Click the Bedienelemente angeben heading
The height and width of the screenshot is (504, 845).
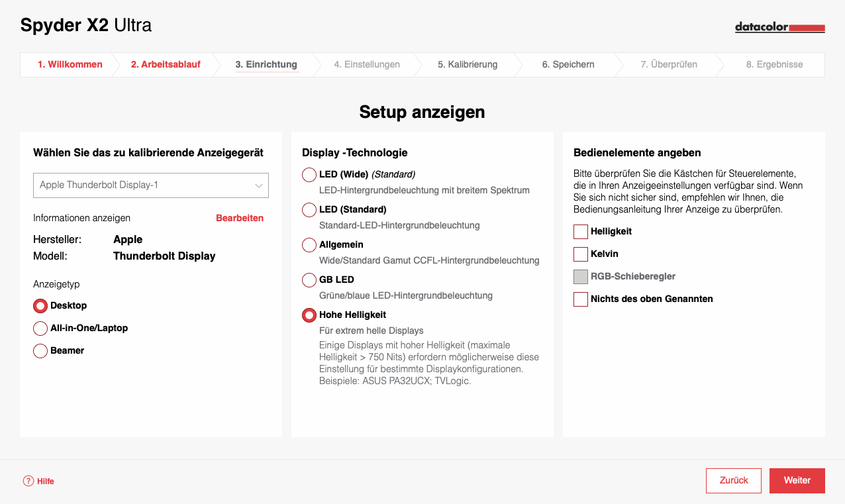(x=637, y=153)
